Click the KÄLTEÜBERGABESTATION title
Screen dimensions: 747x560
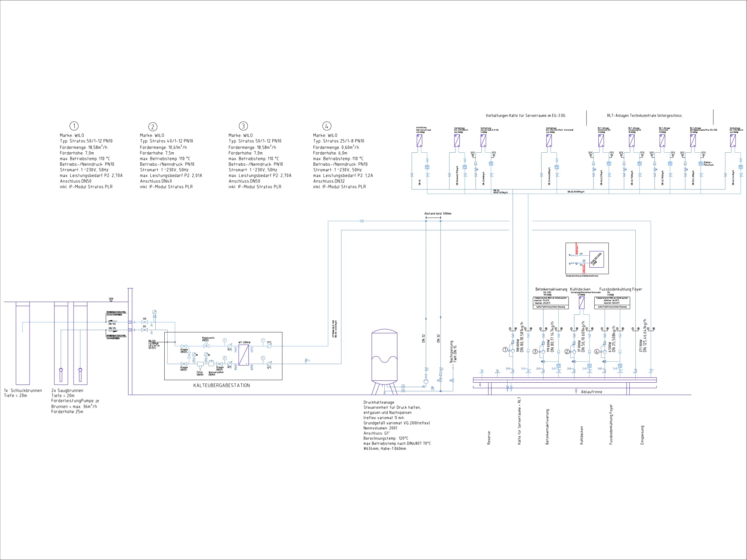(x=221, y=385)
